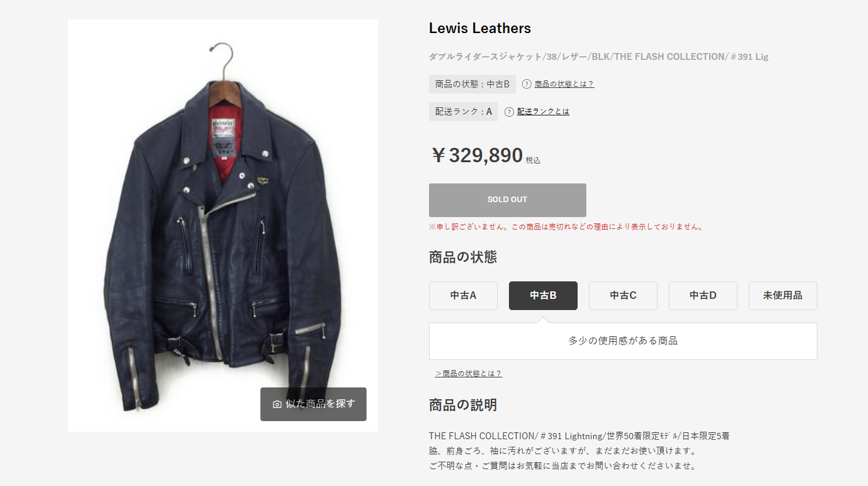Click the question mark icon beside 配送ランクとは
The width and height of the screenshot is (868, 486).
click(x=509, y=112)
